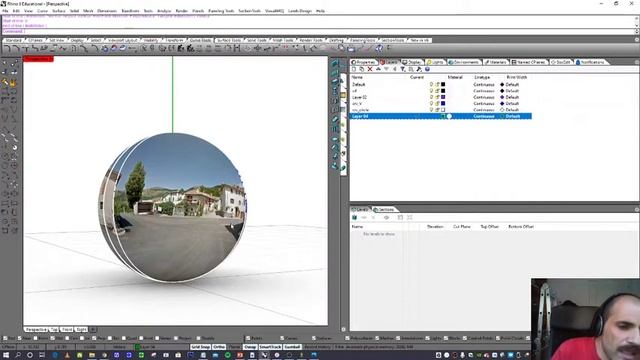Switch to Environments panel tab
The image size is (640, 360).
464,62
